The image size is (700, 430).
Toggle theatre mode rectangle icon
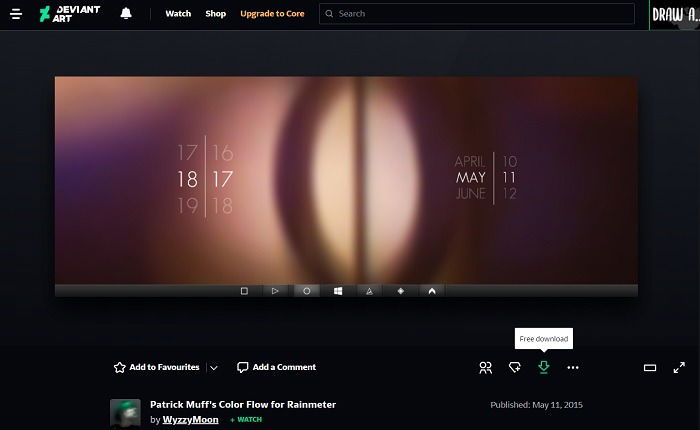650,367
